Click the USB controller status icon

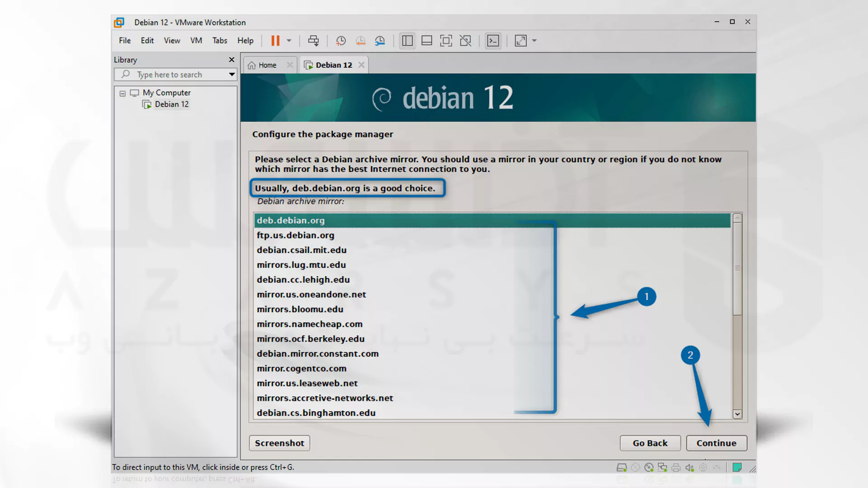(x=703, y=468)
